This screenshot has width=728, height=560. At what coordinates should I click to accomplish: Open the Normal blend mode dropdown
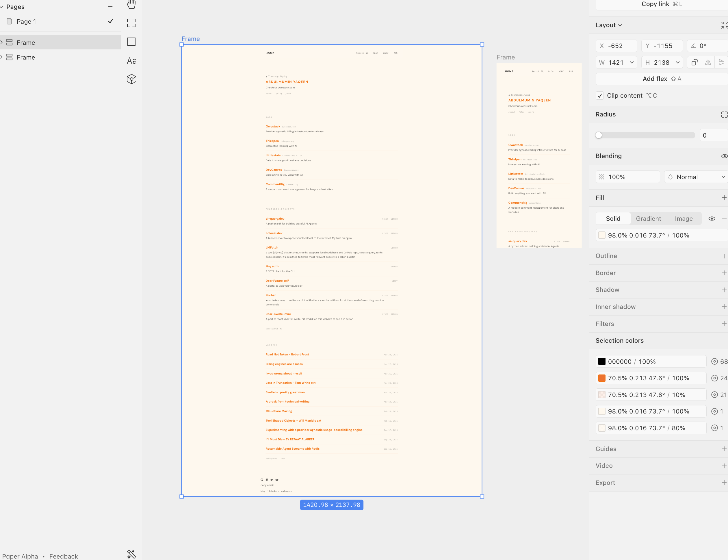tap(696, 177)
